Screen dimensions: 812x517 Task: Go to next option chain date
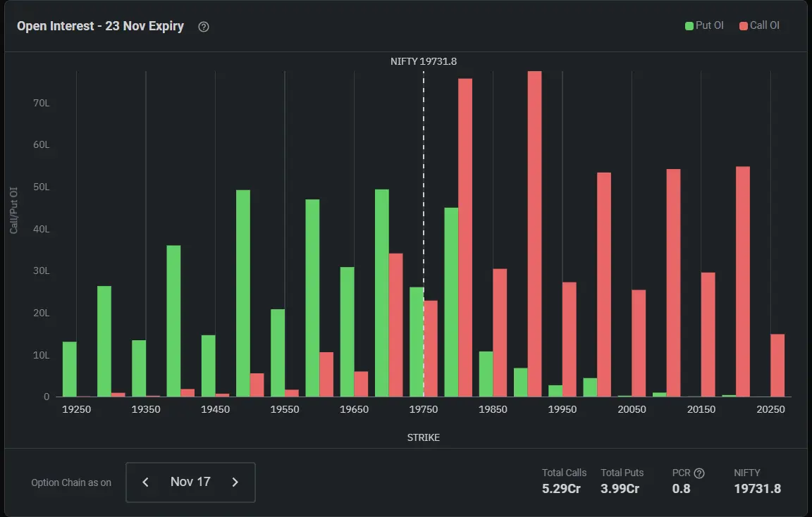pyautogui.click(x=235, y=482)
